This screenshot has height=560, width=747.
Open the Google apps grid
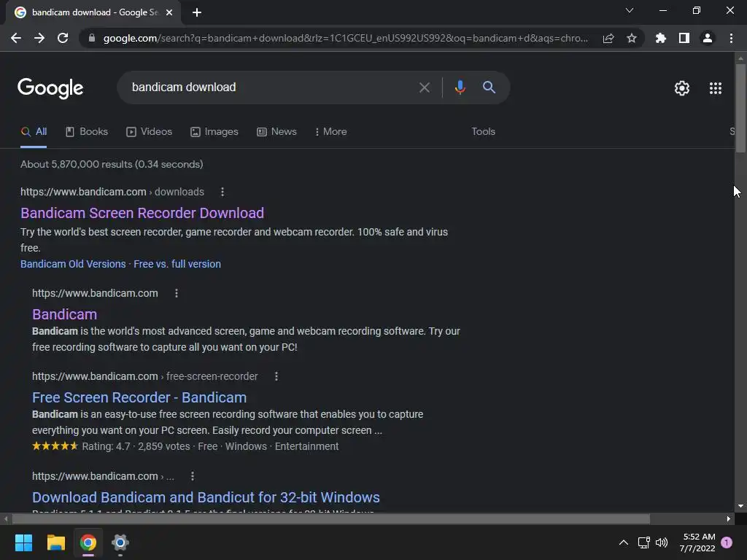(x=716, y=88)
